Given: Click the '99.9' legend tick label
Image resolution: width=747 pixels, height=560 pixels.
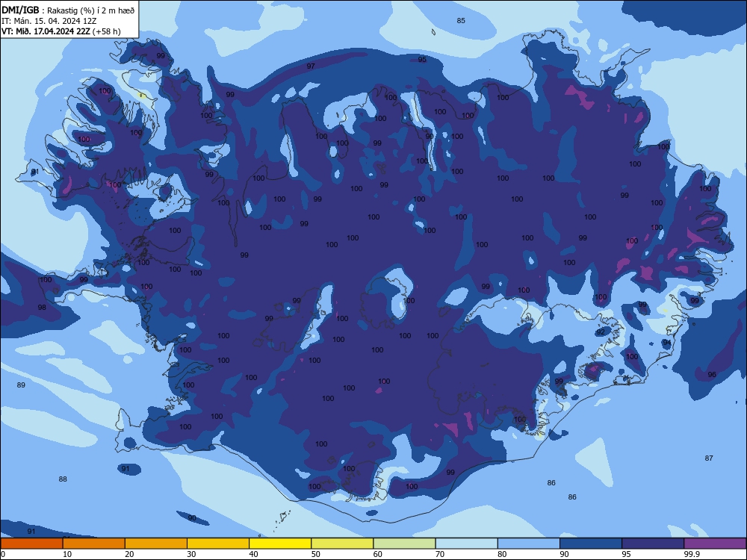Looking at the screenshot, I should (x=692, y=554).
